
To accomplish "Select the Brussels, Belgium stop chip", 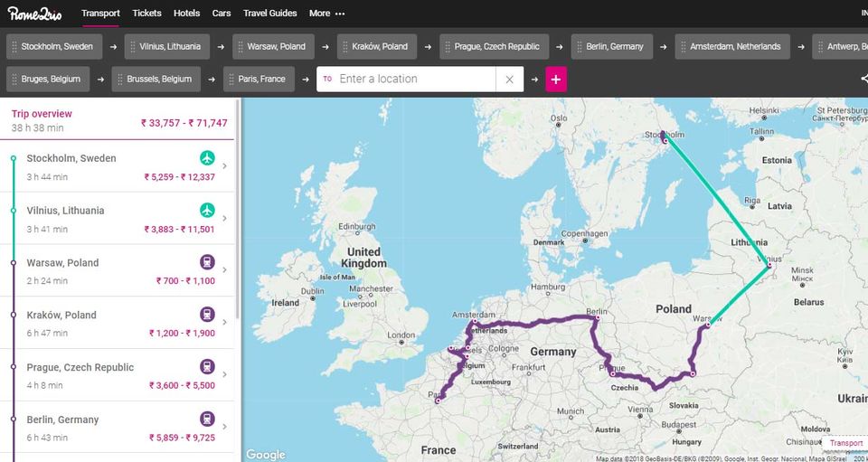I will tap(156, 80).
